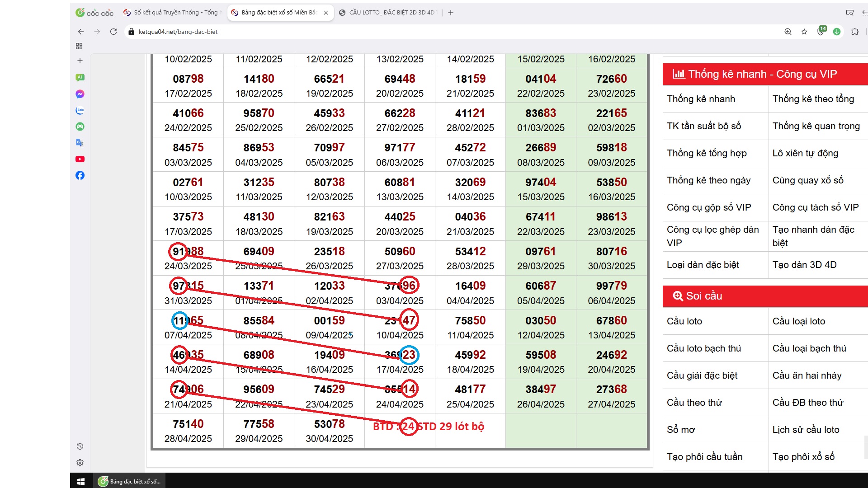Open a new browser tab
Viewport: 868px width, 488px height.
(451, 13)
